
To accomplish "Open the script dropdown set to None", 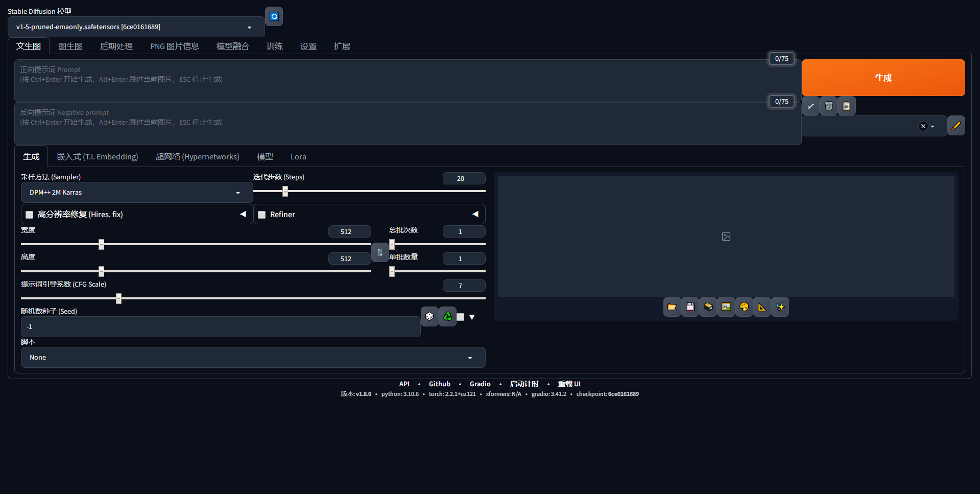I will [253, 358].
